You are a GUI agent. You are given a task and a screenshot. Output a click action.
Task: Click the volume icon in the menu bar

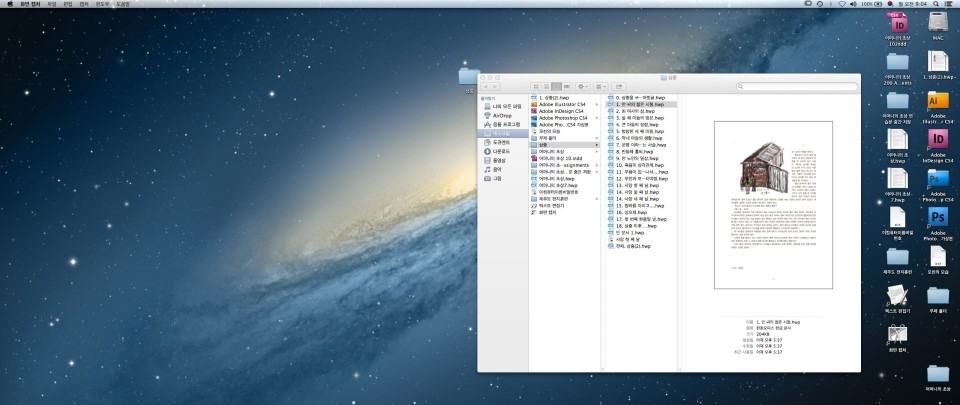(852, 4)
